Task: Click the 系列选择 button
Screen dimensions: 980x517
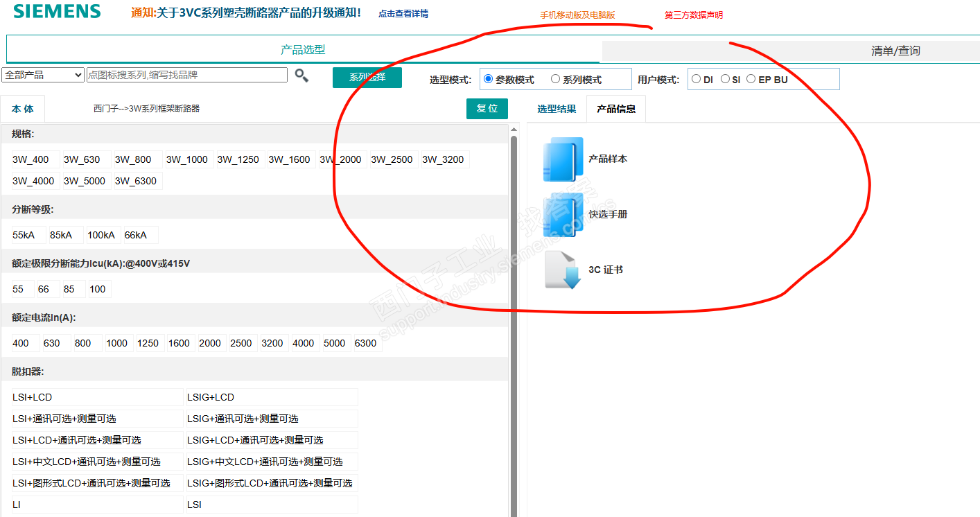Action: pyautogui.click(x=367, y=77)
